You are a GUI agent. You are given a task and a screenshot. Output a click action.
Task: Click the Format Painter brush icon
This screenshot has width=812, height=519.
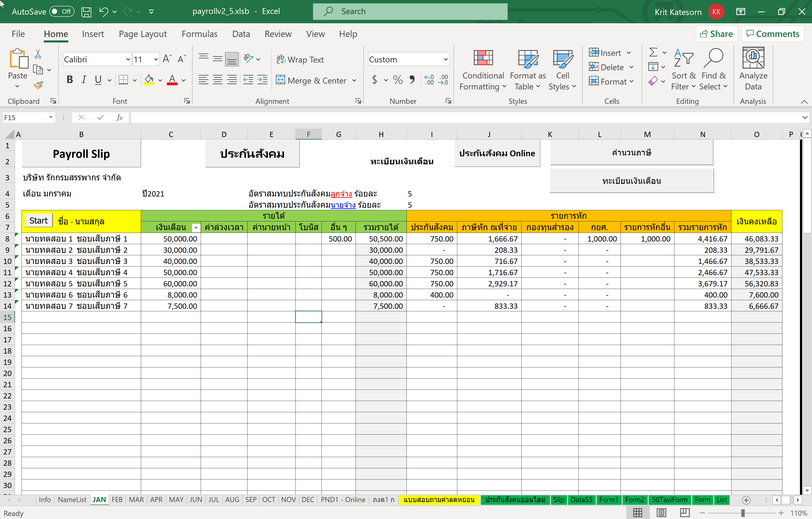coord(38,85)
